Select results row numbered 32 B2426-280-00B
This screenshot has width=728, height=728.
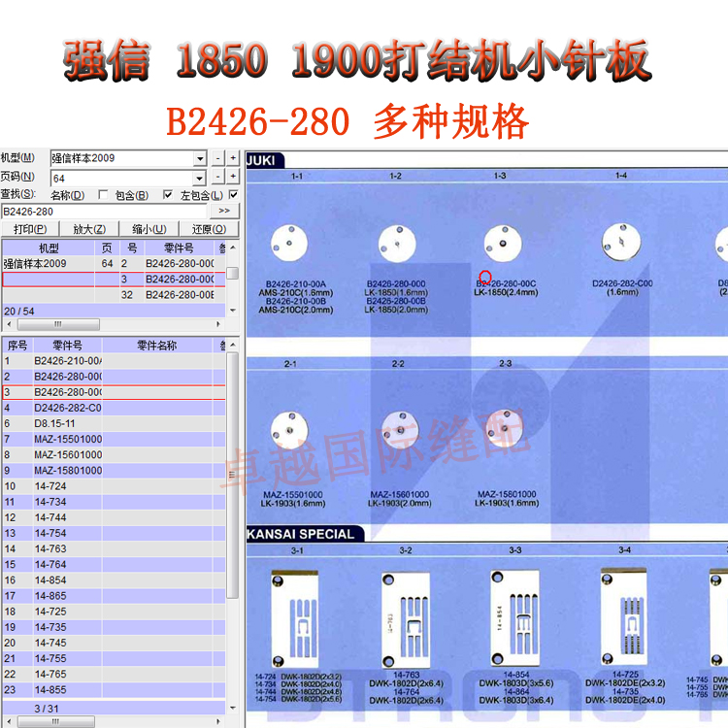(114, 295)
